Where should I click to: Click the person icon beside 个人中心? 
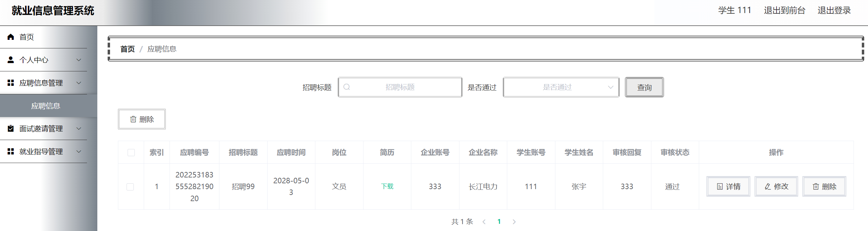pos(11,60)
